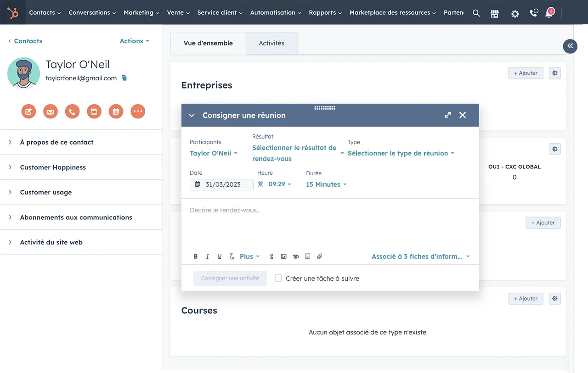Click the date field showing 31/03/2023
This screenshot has height=373, width=588.
pyautogui.click(x=222, y=184)
